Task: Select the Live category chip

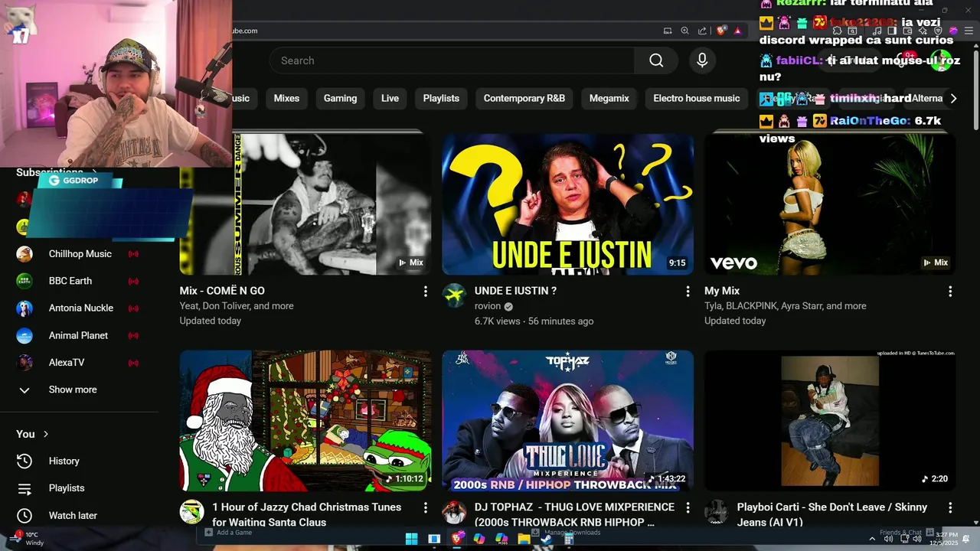Action: [x=390, y=98]
